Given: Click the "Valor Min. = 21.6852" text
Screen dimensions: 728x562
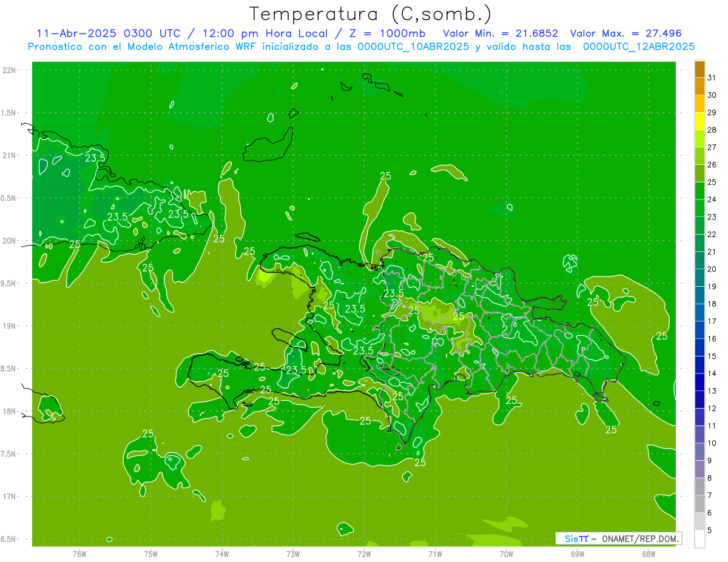Looking at the screenshot, I should 500,33.
